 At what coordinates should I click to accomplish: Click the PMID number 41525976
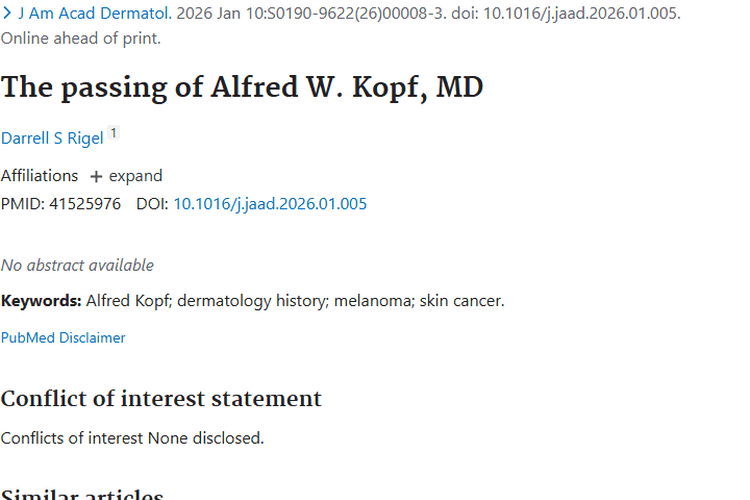[85, 204]
